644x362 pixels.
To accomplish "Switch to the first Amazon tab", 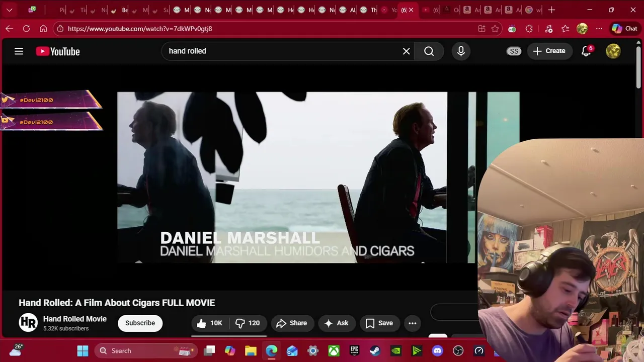I will click(x=470, y=10).
